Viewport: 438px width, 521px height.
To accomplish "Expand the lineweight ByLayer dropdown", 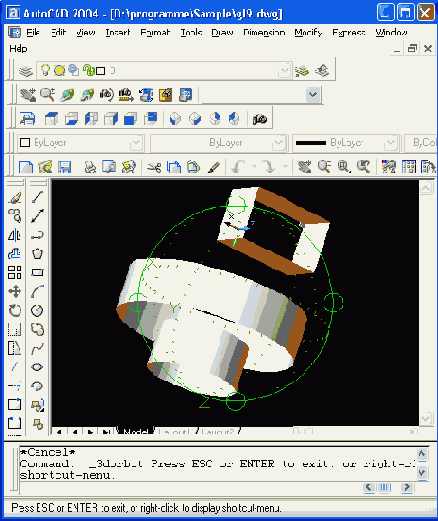I will tap(345, 143).
